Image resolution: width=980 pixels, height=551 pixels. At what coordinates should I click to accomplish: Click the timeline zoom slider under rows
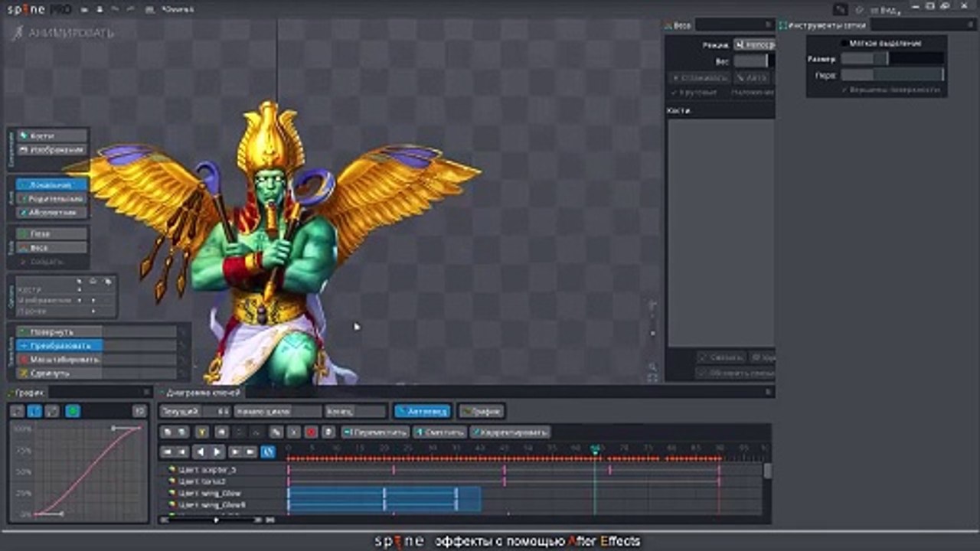217,520
